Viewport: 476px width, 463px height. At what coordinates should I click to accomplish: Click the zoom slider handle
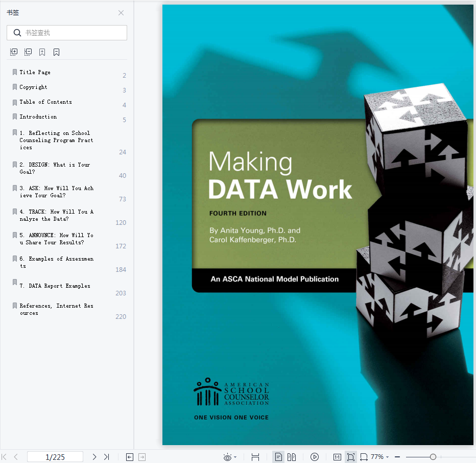point(433,457)
